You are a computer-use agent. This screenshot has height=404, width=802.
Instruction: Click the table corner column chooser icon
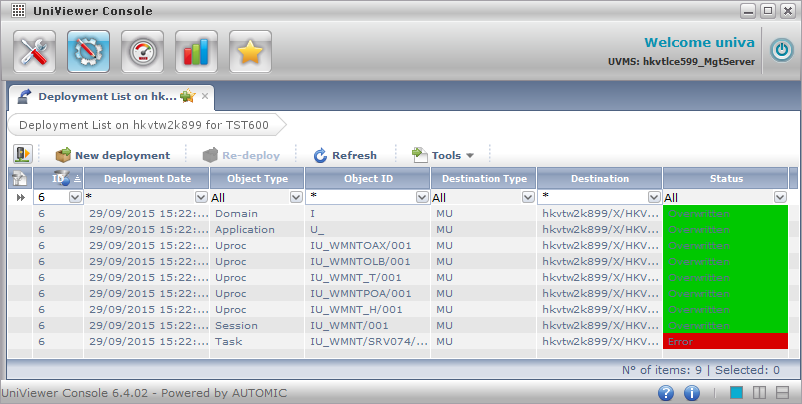[19, 178]
